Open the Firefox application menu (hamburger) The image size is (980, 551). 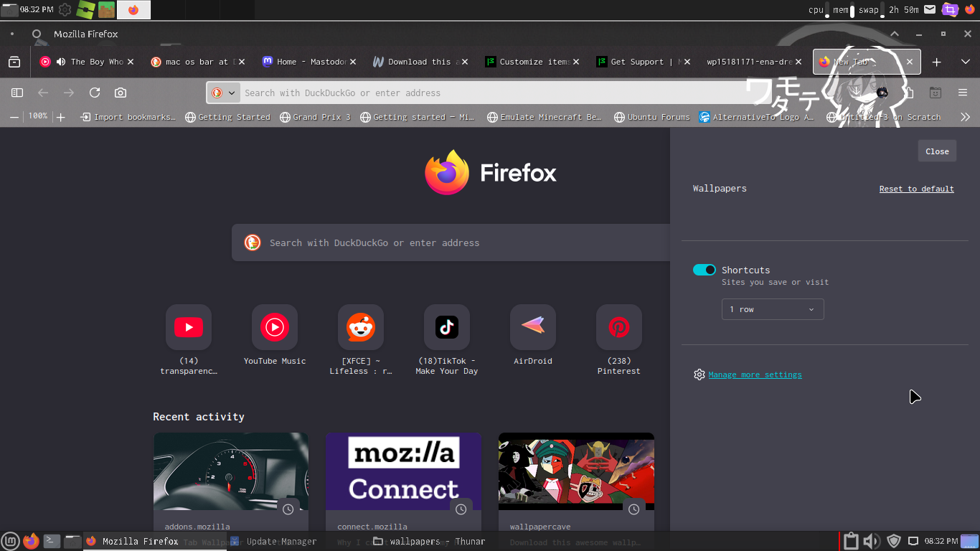point(963,93)
